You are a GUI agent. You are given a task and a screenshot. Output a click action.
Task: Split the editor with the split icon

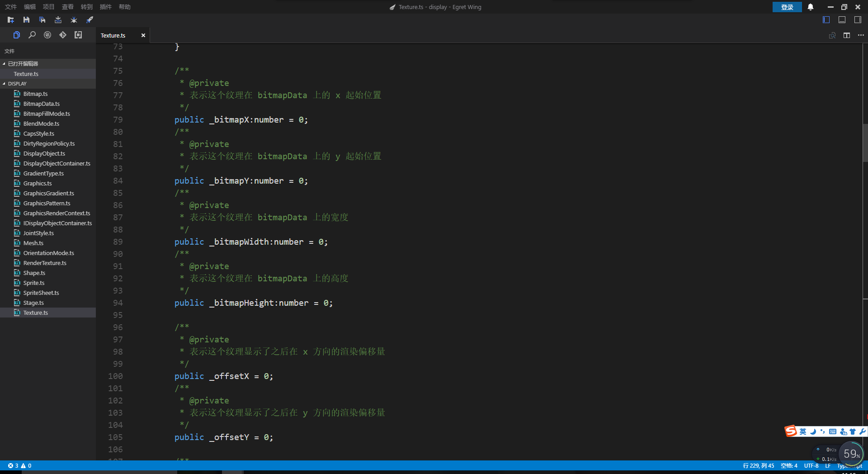point(847,35)
